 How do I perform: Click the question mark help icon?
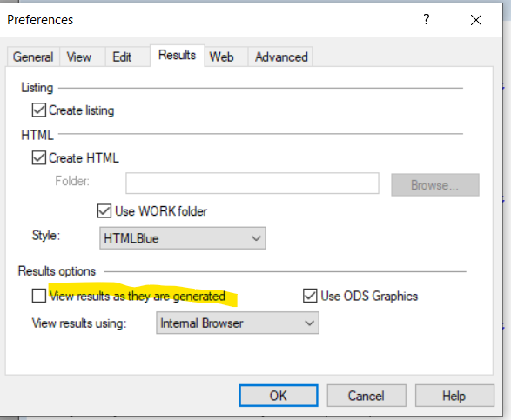(427, 19)
